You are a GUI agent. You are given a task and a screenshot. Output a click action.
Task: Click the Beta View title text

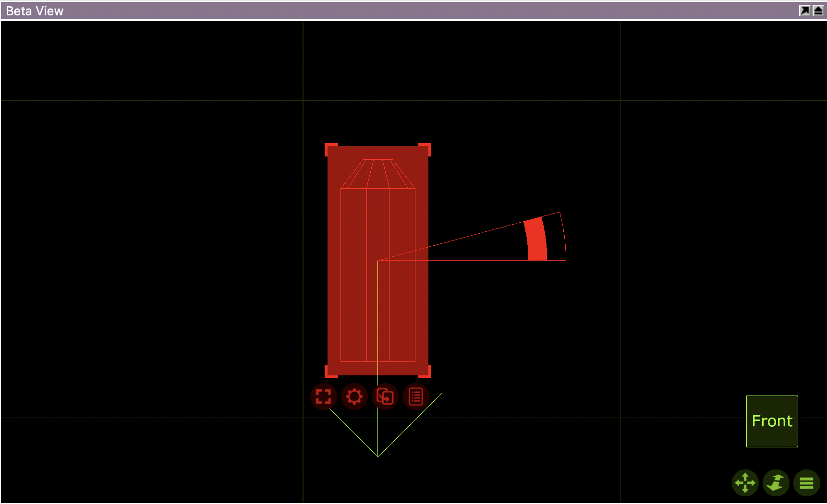click(35, 11)
